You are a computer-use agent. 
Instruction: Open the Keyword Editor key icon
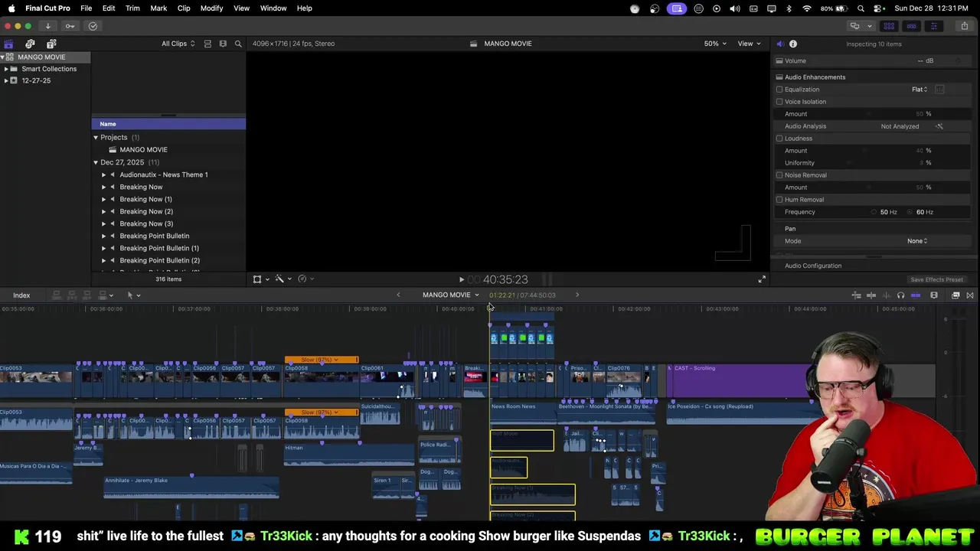pos(70,26)
